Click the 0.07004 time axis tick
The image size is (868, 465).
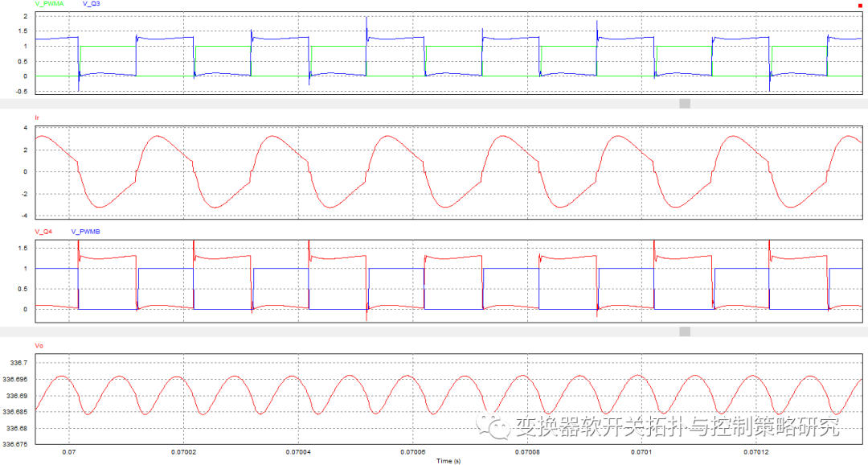tap(298, 452)
